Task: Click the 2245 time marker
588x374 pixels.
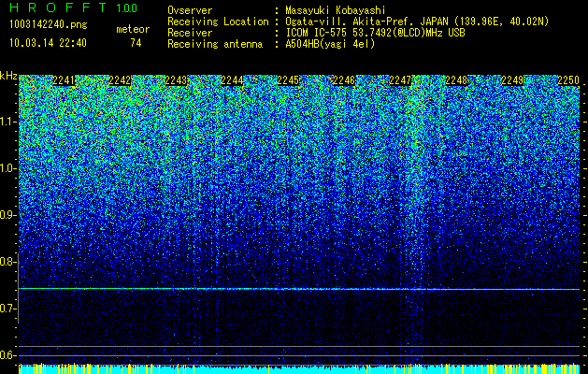Action: [x=288, y=80]
